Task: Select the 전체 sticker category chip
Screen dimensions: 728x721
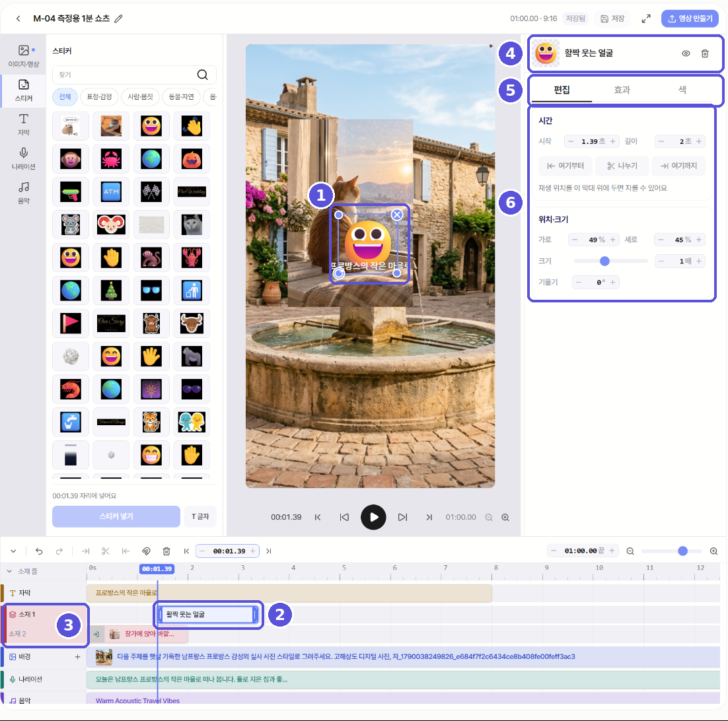Action: (x=65, y=96)
